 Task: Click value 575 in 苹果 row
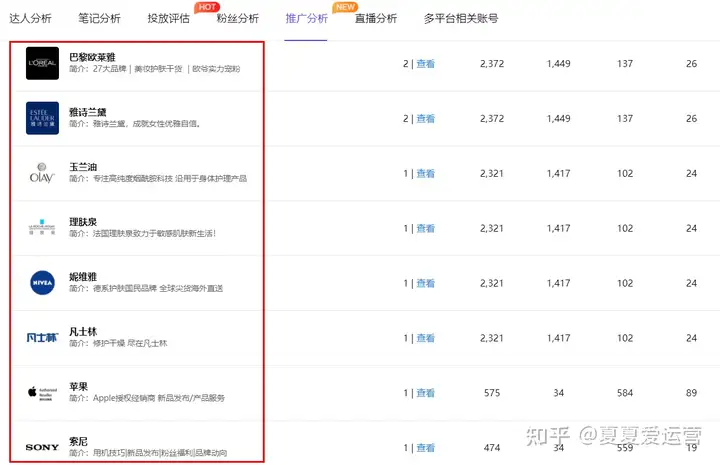click(492, 393)
